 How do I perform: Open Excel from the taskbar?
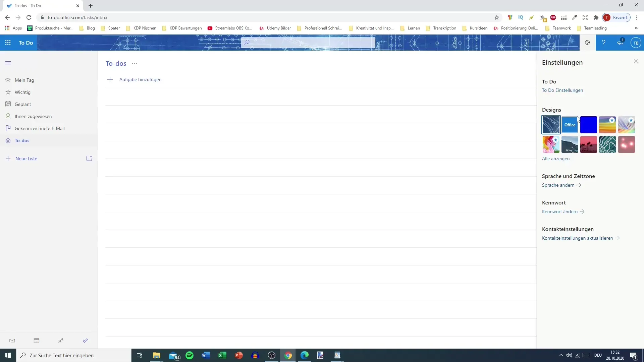(222, 355)
